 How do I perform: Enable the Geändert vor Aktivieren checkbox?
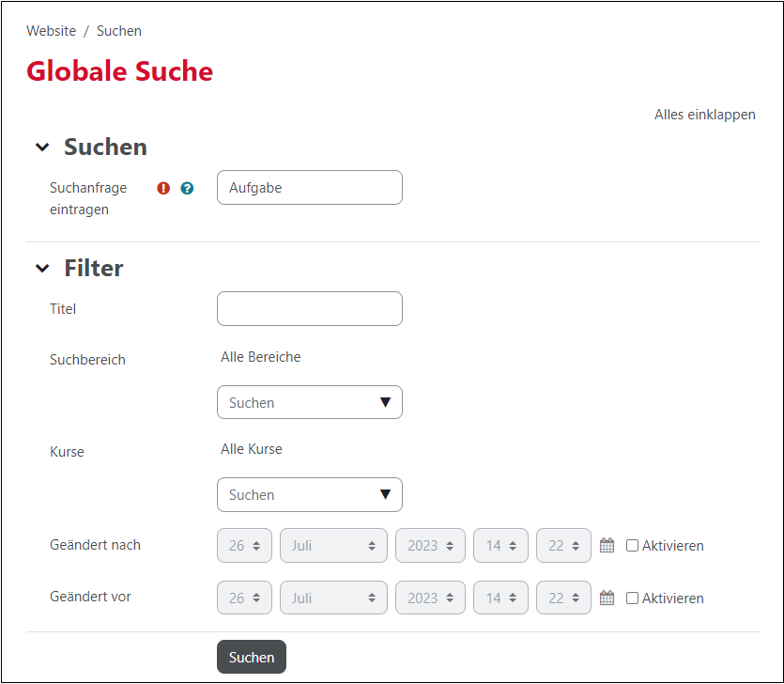tap(632, 598)
